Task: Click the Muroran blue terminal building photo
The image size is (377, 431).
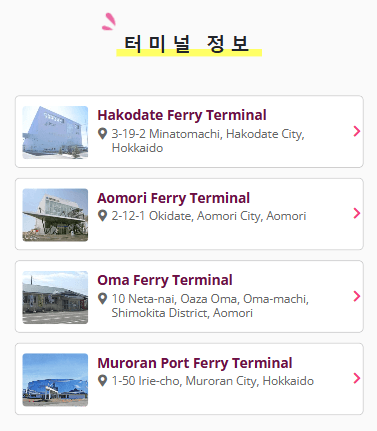Action: point(55,380)
